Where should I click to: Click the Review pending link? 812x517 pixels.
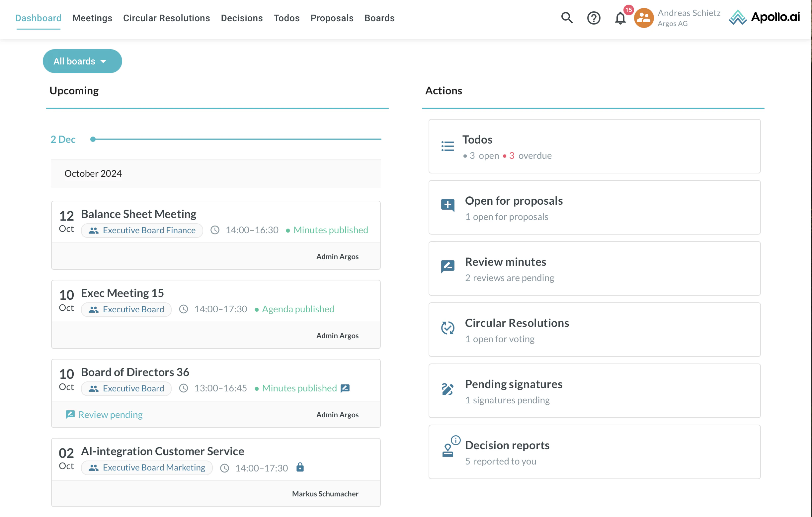click(110, 414)
